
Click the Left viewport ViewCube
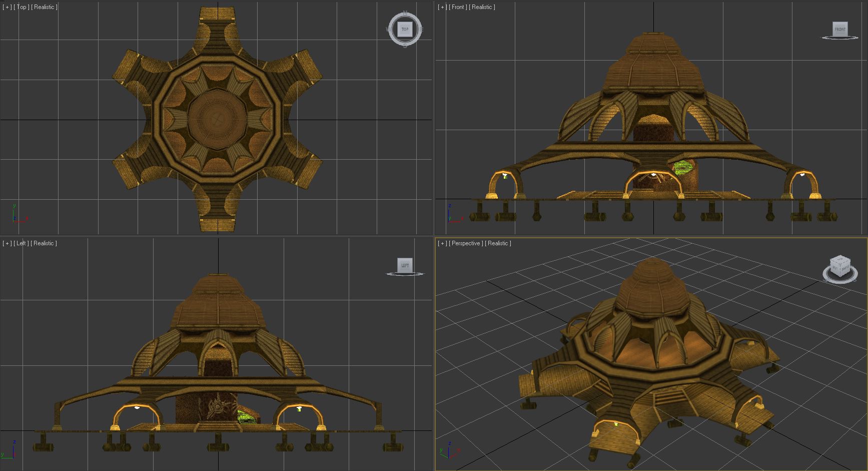point(405,265)
